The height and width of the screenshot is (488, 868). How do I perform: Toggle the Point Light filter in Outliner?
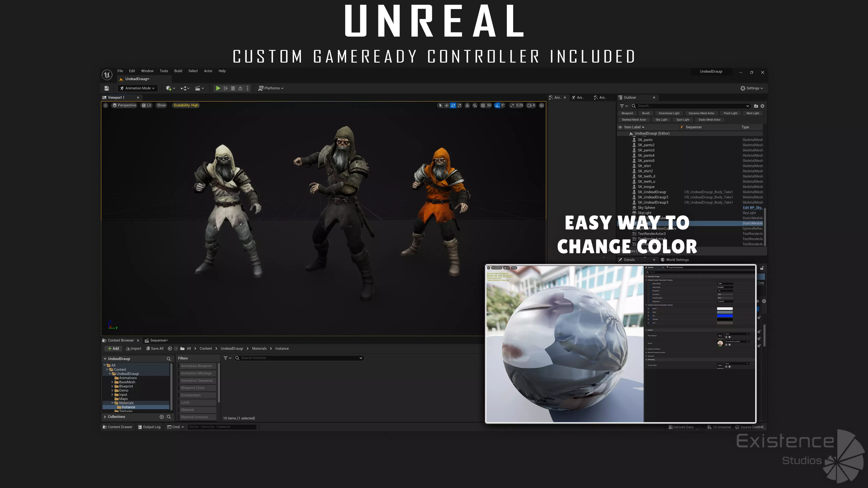[730, 113]
